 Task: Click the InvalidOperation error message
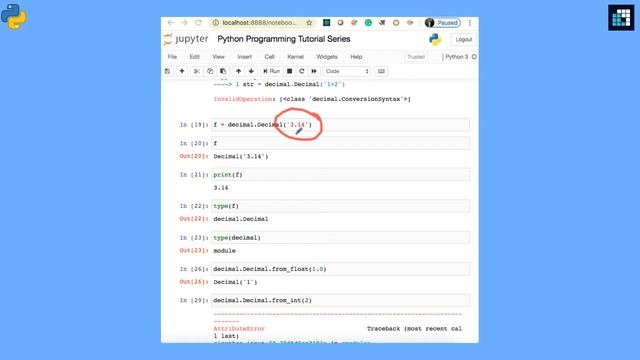[x=312, y=99]
